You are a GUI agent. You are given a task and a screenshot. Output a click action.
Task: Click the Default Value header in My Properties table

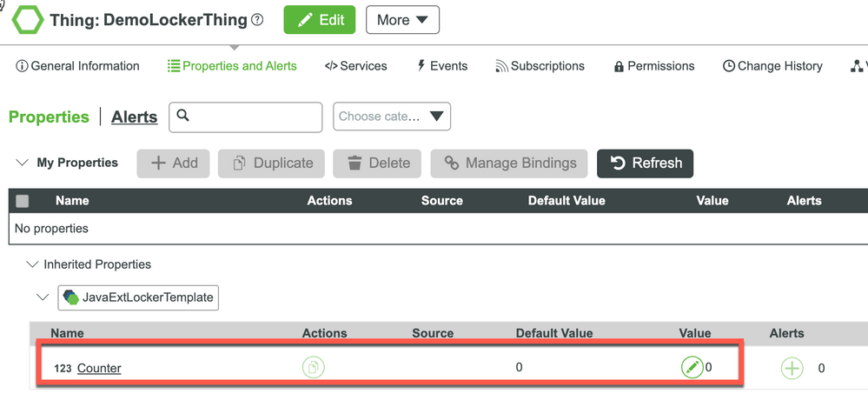pos(567,201)
